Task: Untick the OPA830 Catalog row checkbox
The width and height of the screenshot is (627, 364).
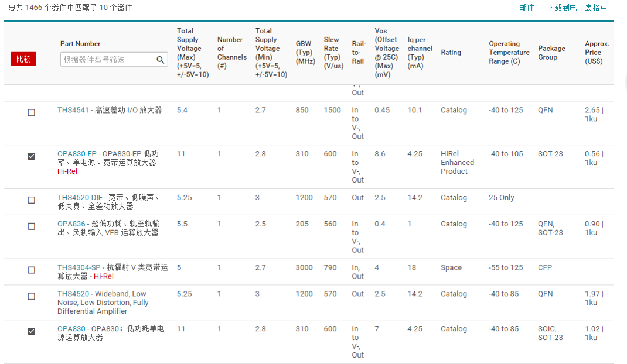Action: coord(31,331)
